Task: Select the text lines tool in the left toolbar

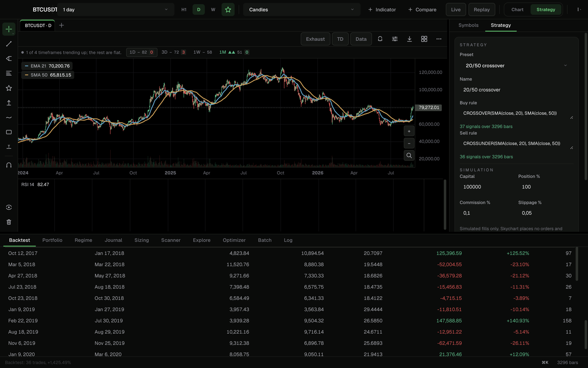Action: (x=9, y=73)
